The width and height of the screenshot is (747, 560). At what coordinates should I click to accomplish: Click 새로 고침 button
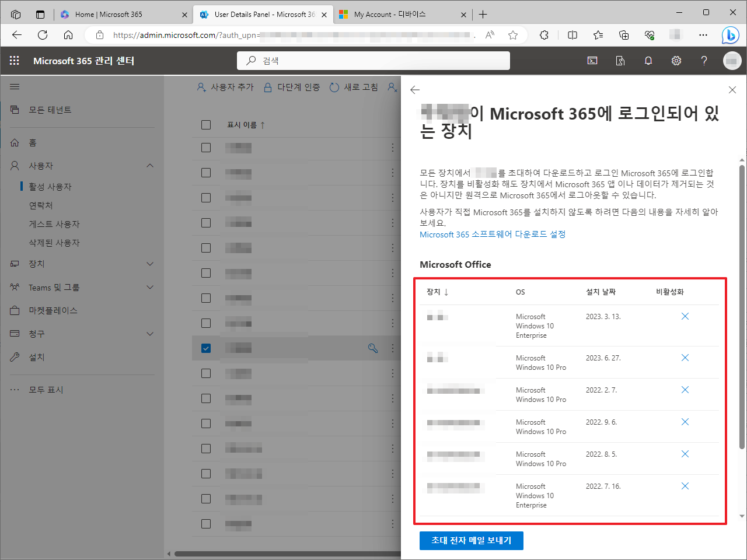point(354,87)
